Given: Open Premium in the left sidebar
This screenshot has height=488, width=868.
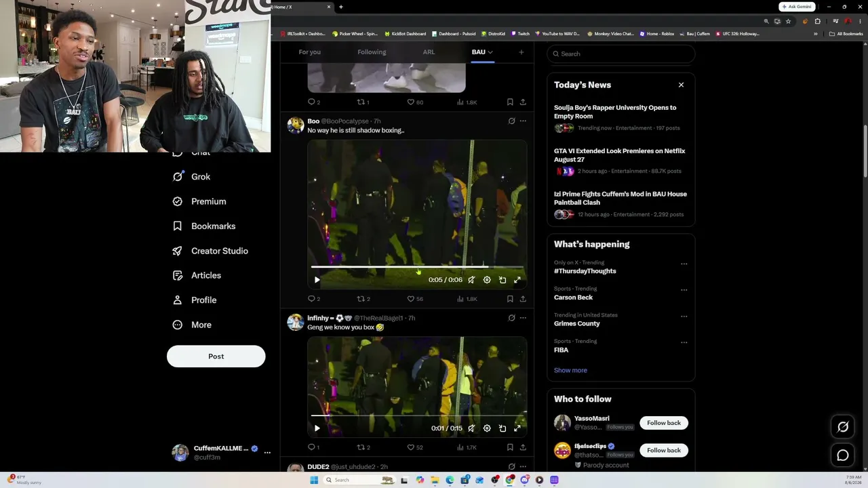Looking at the screenshot, I should point(199,201).
